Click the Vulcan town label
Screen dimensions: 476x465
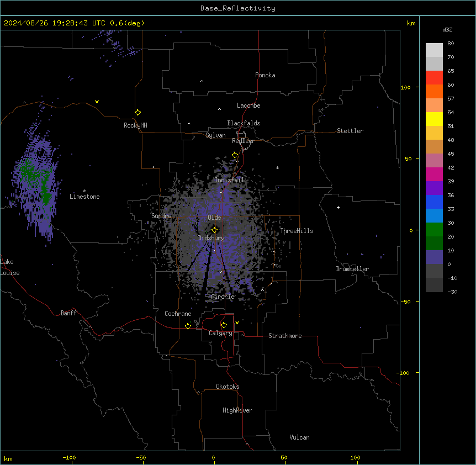click(x=299, y=437)
